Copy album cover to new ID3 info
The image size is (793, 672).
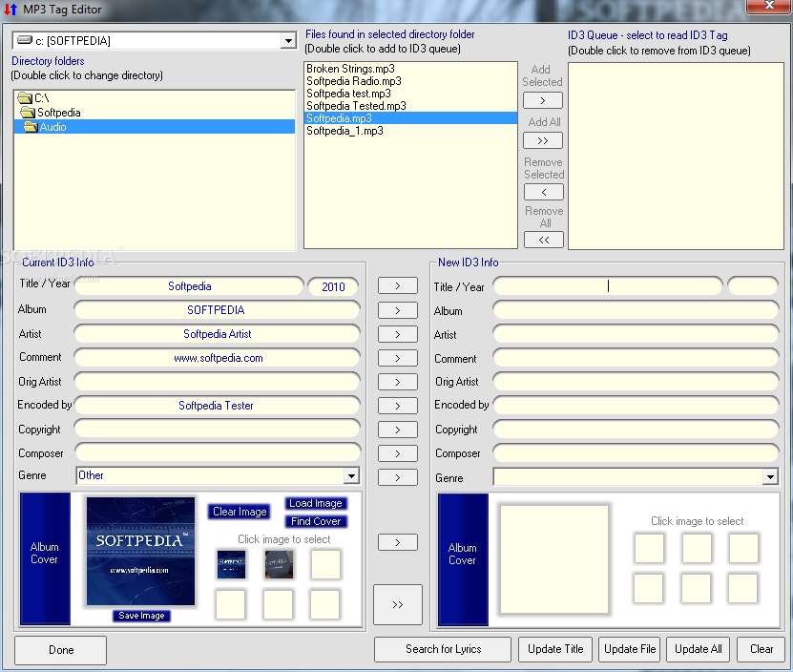point(398,542)
